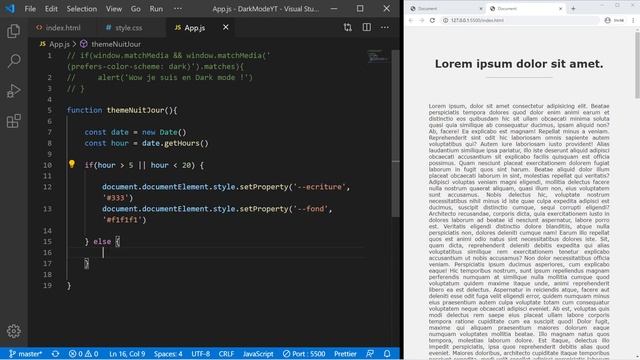
Task: Switch the master git branch
Action: pyautogui.click(x=25, y=353)
